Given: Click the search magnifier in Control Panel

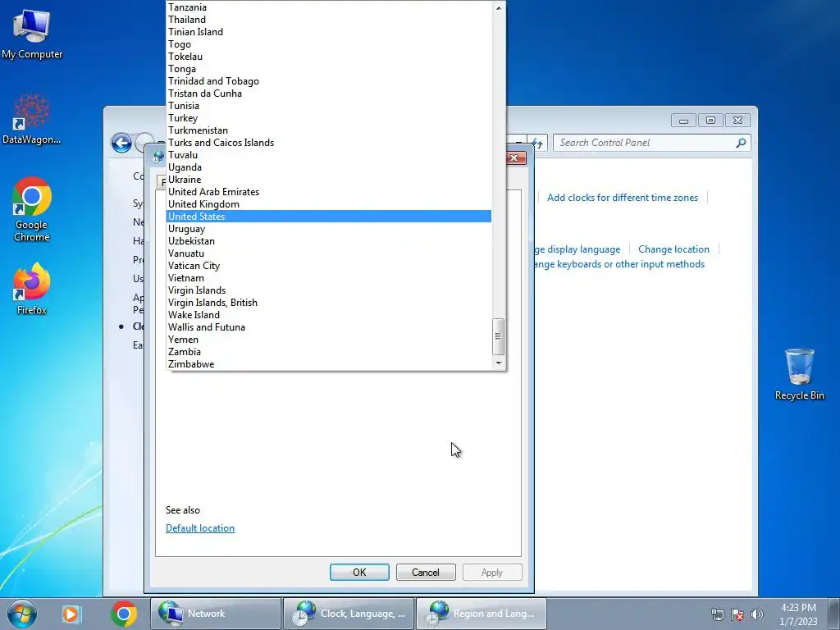Looking at the screenshot, I should [x=741, y=143].
